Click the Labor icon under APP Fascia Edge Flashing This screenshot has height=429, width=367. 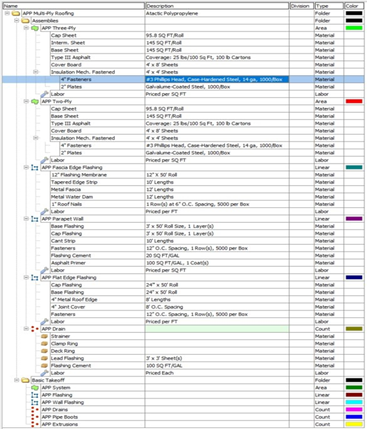[x=45, y=211]
